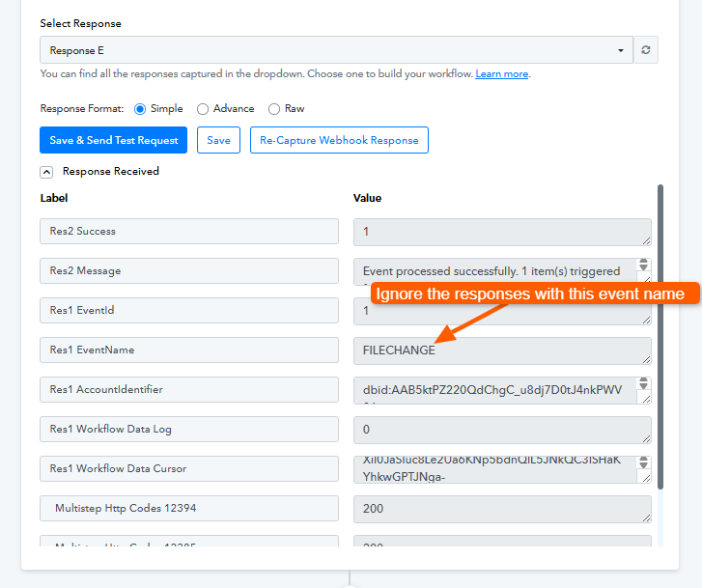The width and height of the screenshot is (702, 588).
Task: Click Re-Capture Webhook Response button
Action: pos(339,140)
